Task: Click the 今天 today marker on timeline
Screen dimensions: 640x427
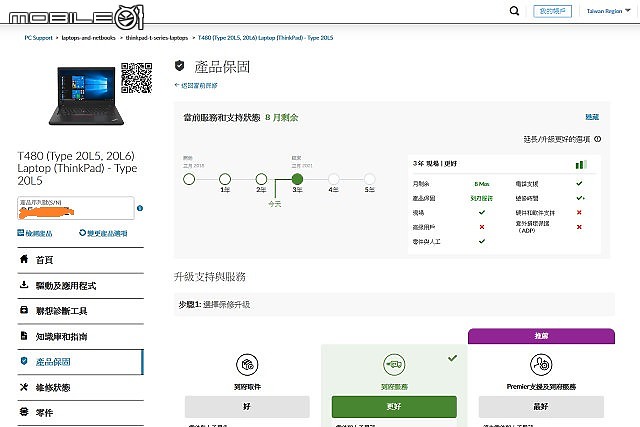Action: pyautogui.click(x=275, y=204)
